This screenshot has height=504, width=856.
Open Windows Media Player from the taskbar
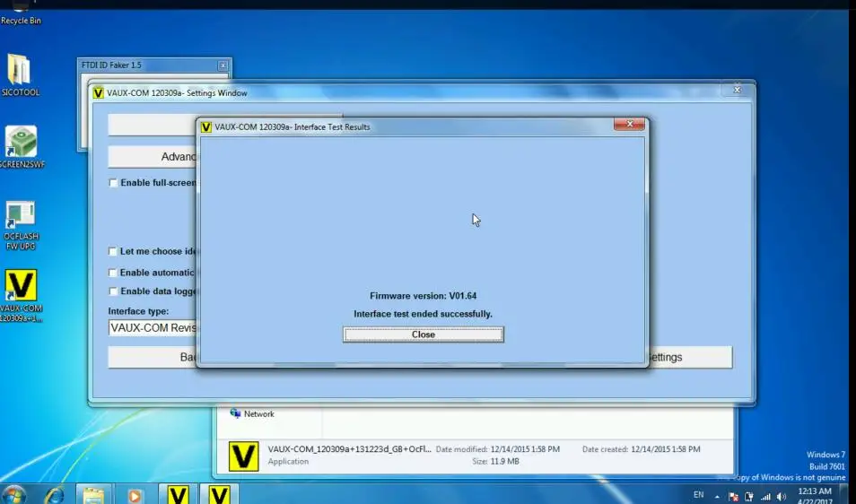[135, 495]
